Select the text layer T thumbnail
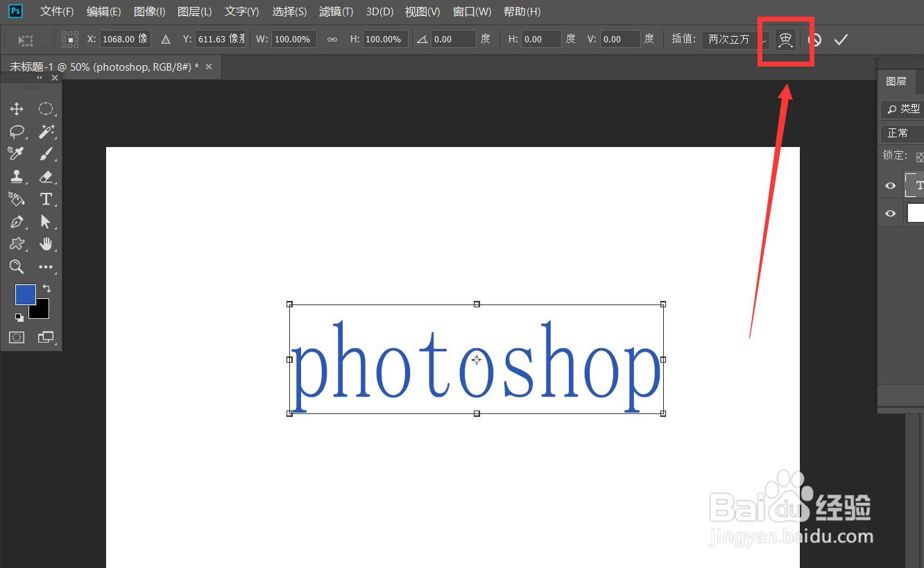The width and height of the screenshot is (924, 568). pyautogui.click(x=915, y=185)
